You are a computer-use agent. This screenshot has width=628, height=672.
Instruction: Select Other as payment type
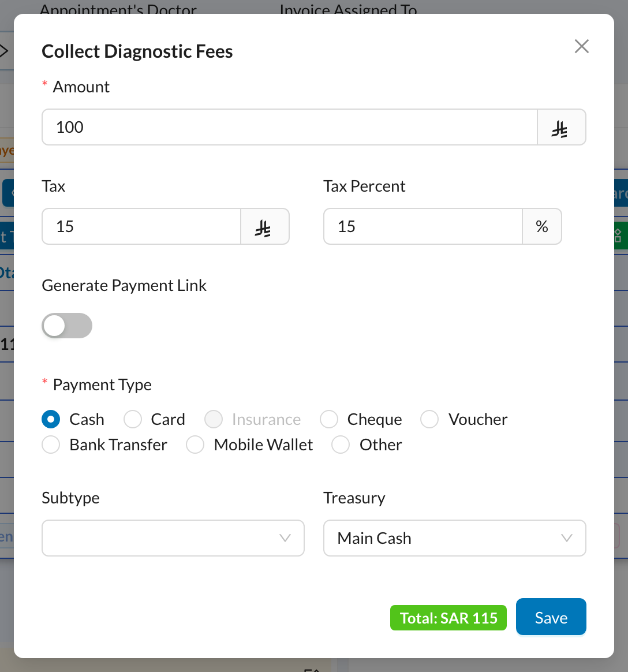click(x=341, y=445)
